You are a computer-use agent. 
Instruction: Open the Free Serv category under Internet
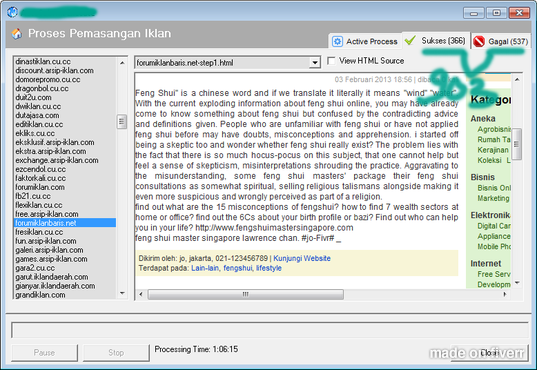point(494,274)
